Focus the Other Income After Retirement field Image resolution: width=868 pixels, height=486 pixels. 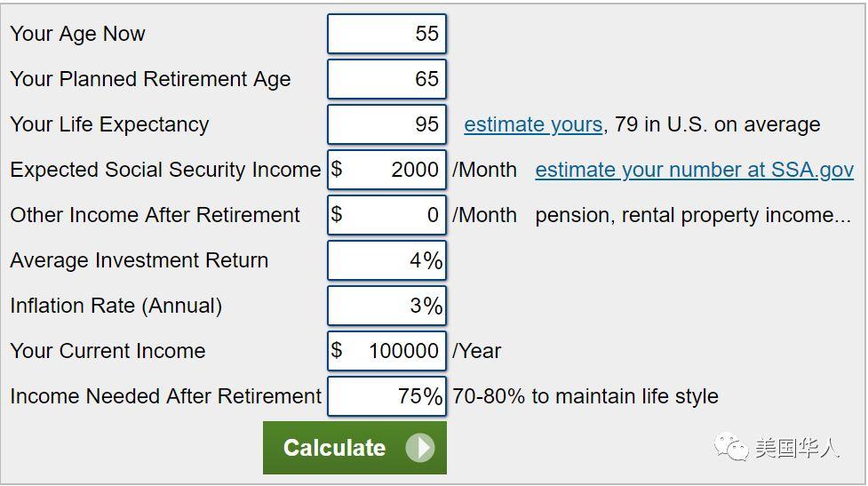coord(386,215)
